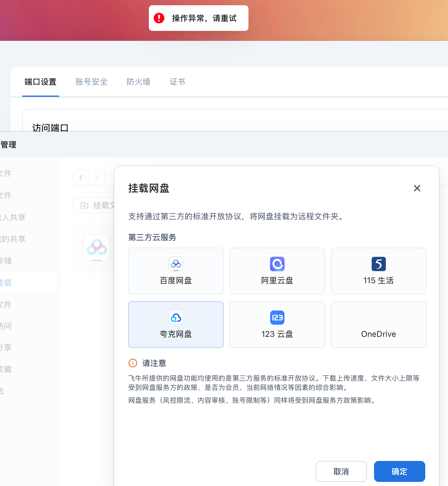The width and height of the screenshot is (448, 486).
Task: Switch to the 防火墙 tab
Action: click(x=139, y=82)
